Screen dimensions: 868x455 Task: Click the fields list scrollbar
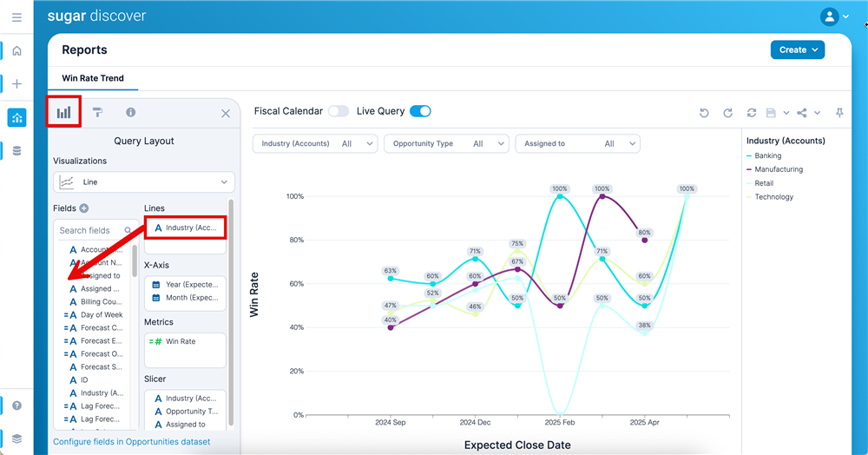pyautogui.click(x=135, y=261)
